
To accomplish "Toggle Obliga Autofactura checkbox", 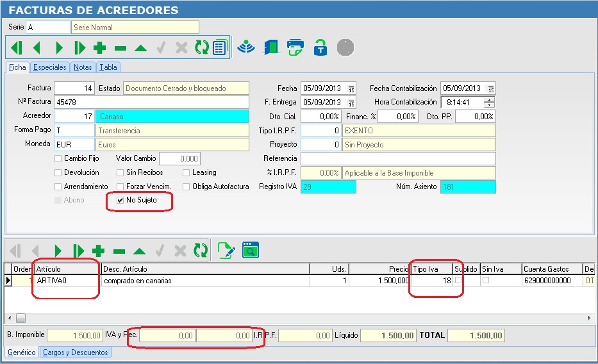I will (186, 186).
